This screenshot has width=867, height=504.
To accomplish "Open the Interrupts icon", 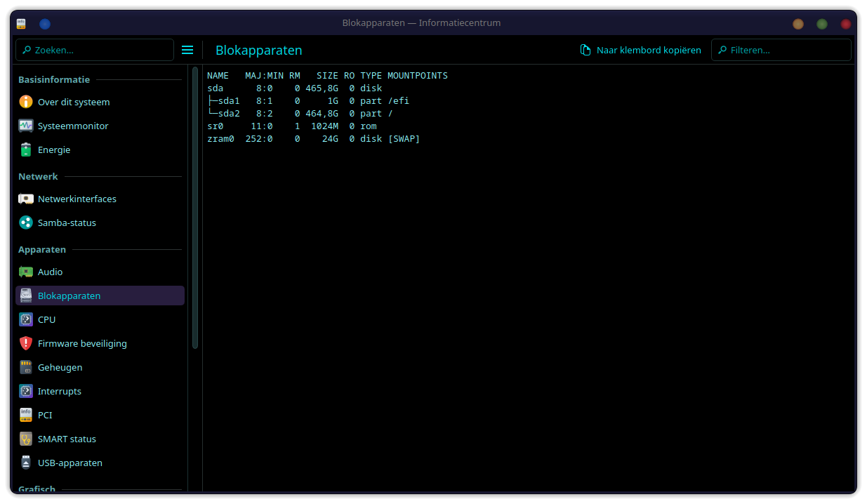I will (x=26, y=391).
